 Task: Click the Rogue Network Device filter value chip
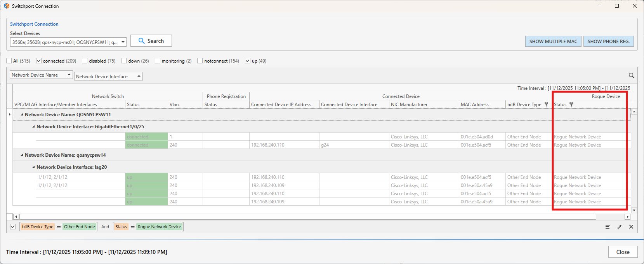pyautogui.click(x=160, y=227)
